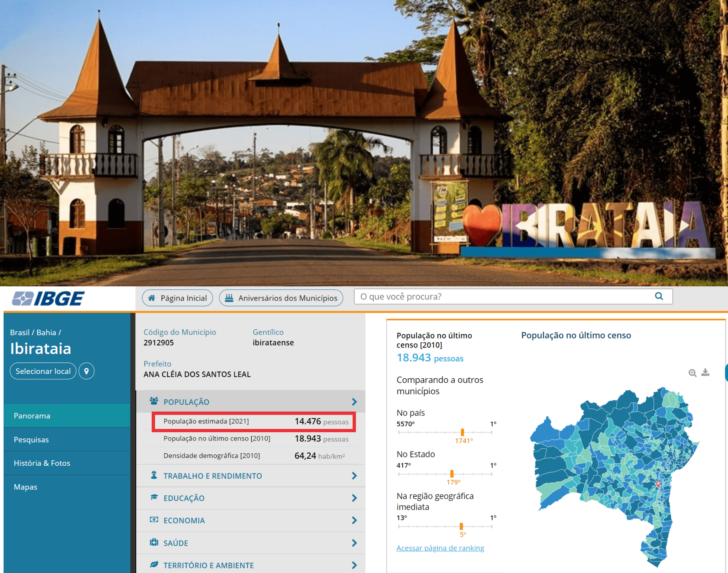Click the download icon above the map
This screenshot has height=573, width=728.
pos(705,372)
